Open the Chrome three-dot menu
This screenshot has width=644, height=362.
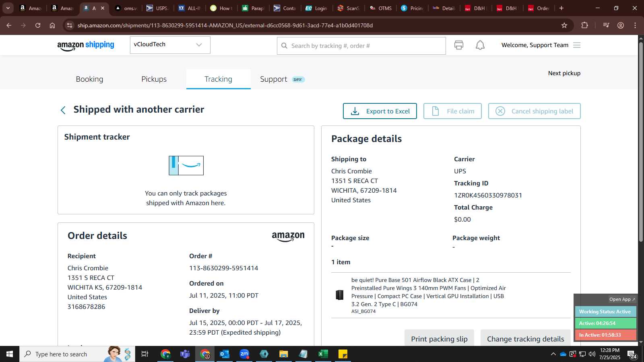click(635, 25)
